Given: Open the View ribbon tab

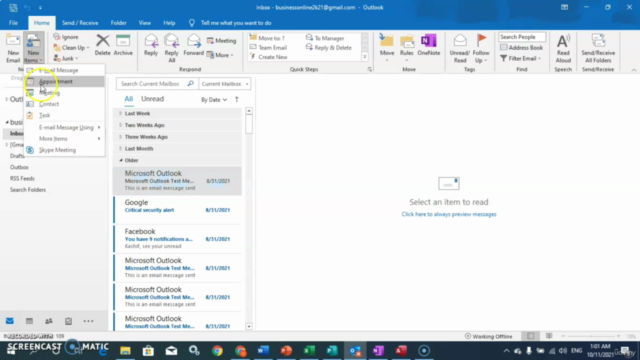Looking at the screenshot, I should coord(144,23).
